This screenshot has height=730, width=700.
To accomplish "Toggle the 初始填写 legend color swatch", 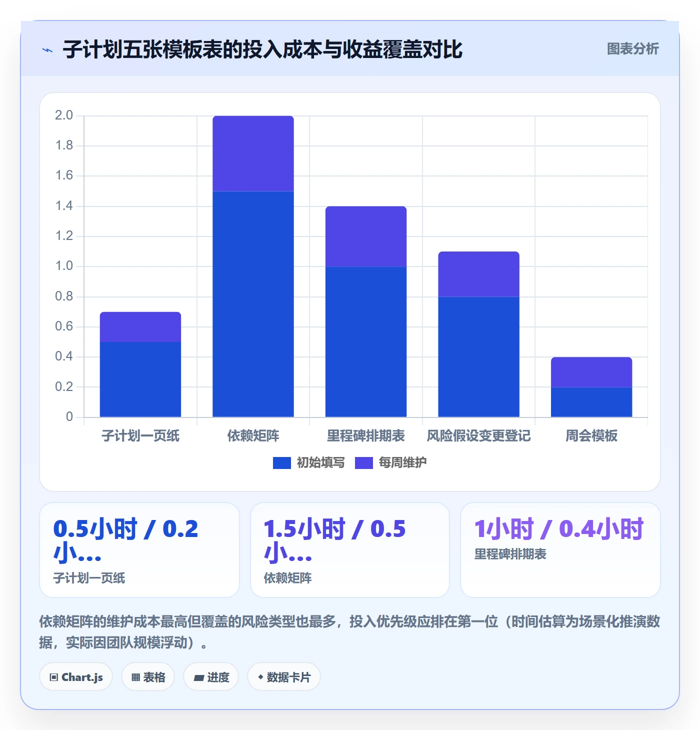I will [281, 463].
